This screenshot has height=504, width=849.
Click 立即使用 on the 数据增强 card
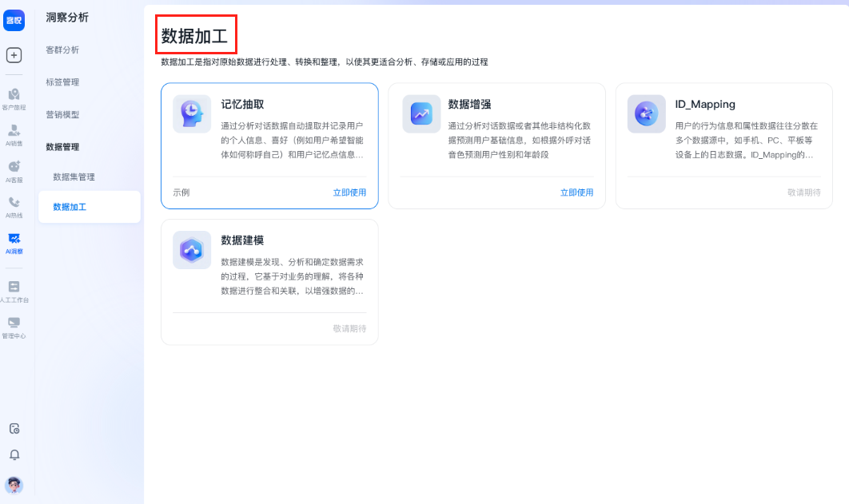pos(578,192)
